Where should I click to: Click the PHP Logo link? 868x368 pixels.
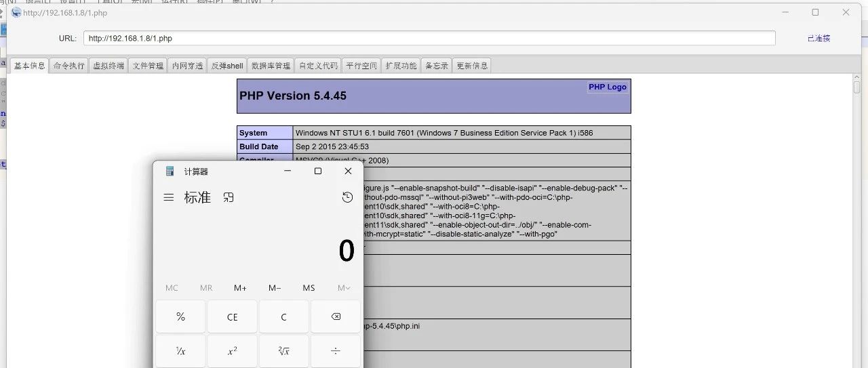[x=608, y=87]
